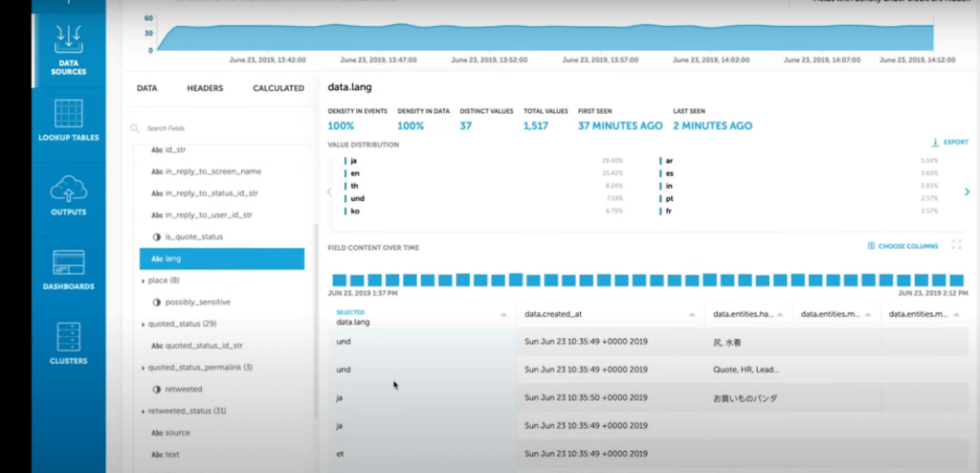The image size is (980, 473).
Task: Select the highlighted lang field
Action: (x=222, y=259)
